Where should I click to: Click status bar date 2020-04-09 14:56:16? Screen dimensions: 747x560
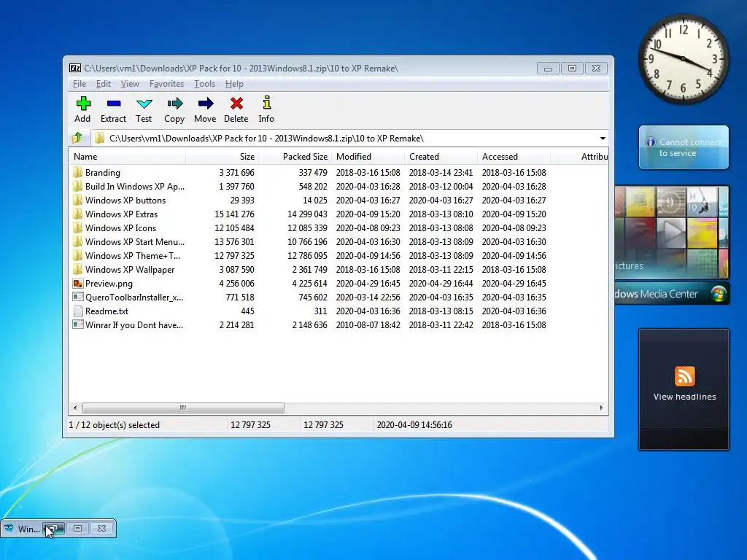414,425
